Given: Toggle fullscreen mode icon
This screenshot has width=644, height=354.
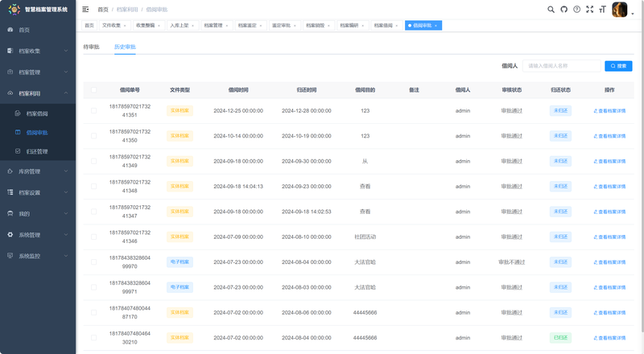Looking at the screenshot, I should (x=589, y=10).
